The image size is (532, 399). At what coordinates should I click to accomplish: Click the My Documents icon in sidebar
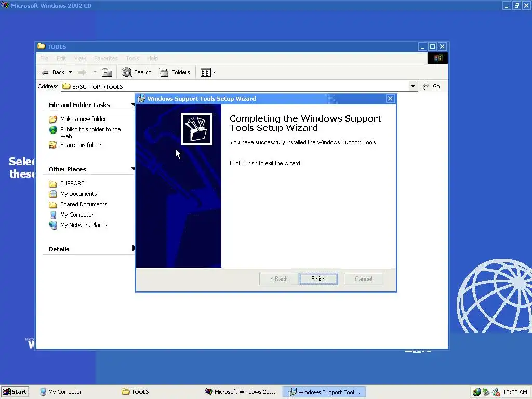pyautogui.click(x=53, y=194)
